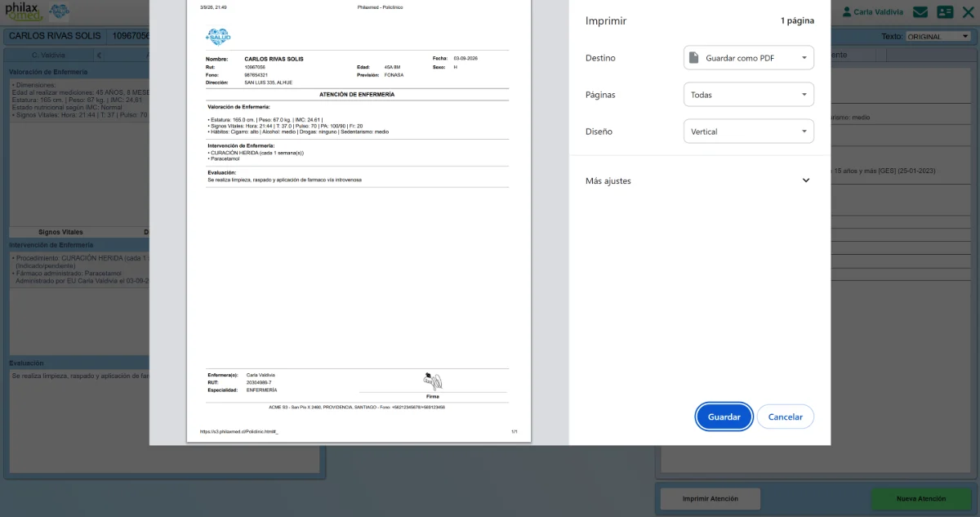The height and width of the screenshot is (517, 980).
Task: Click the +Salud heart logo in app header
Action: [60, 11]
